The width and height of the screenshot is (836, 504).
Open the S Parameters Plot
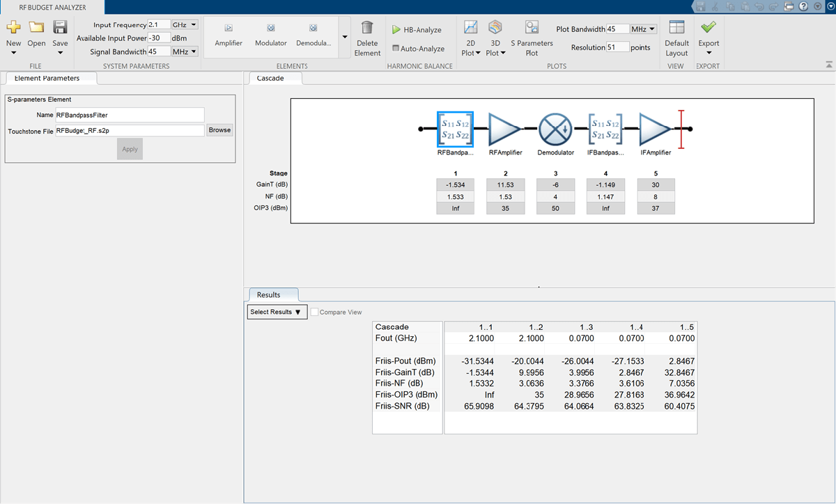(x=532, y=38)
